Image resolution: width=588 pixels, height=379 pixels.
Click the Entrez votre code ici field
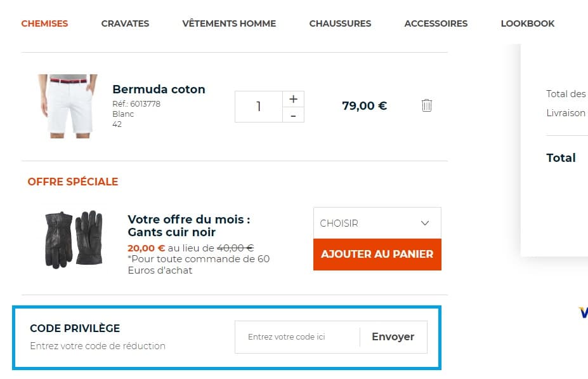click(x=296, y=336)
